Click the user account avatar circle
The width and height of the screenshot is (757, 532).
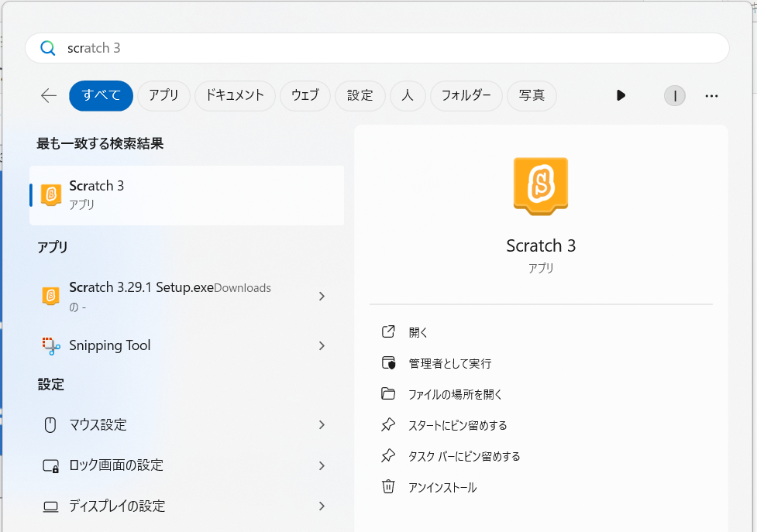coord(674,95)
